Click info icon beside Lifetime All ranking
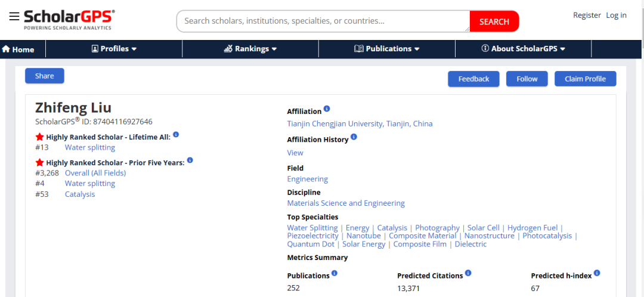The width and height of the screenshot is (644, 297). click(x=176, y=135)
